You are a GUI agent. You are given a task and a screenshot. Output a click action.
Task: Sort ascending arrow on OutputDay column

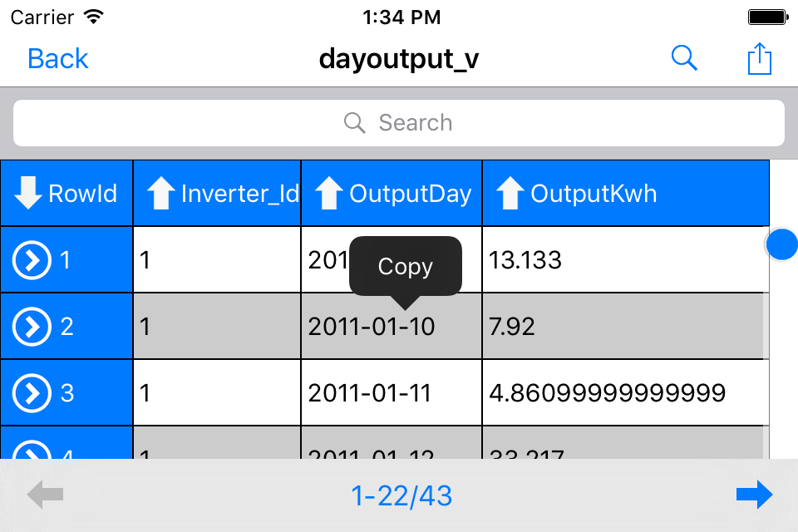329,194
